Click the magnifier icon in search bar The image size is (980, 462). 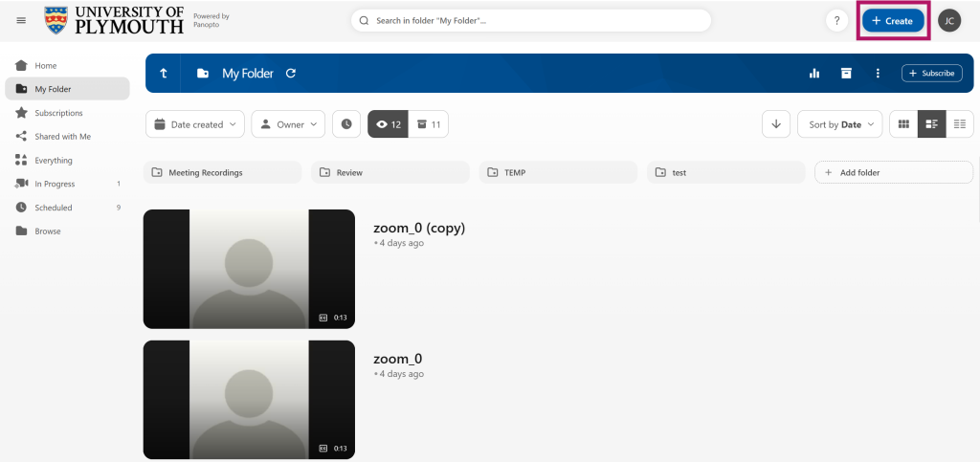point(365,21)
